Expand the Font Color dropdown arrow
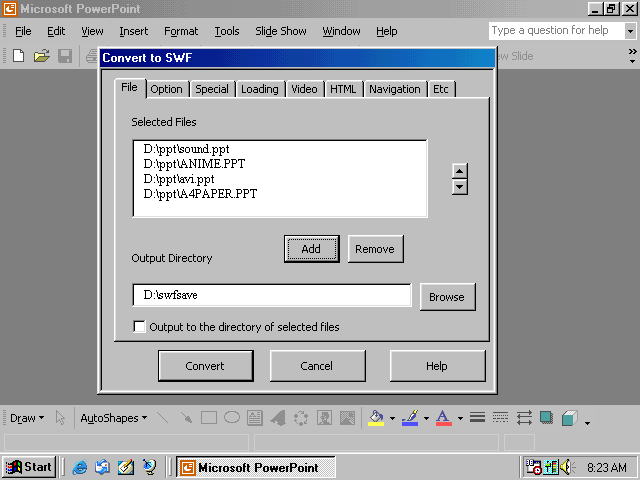This screenshot has width=640, height=480. (x=460, y=418)
